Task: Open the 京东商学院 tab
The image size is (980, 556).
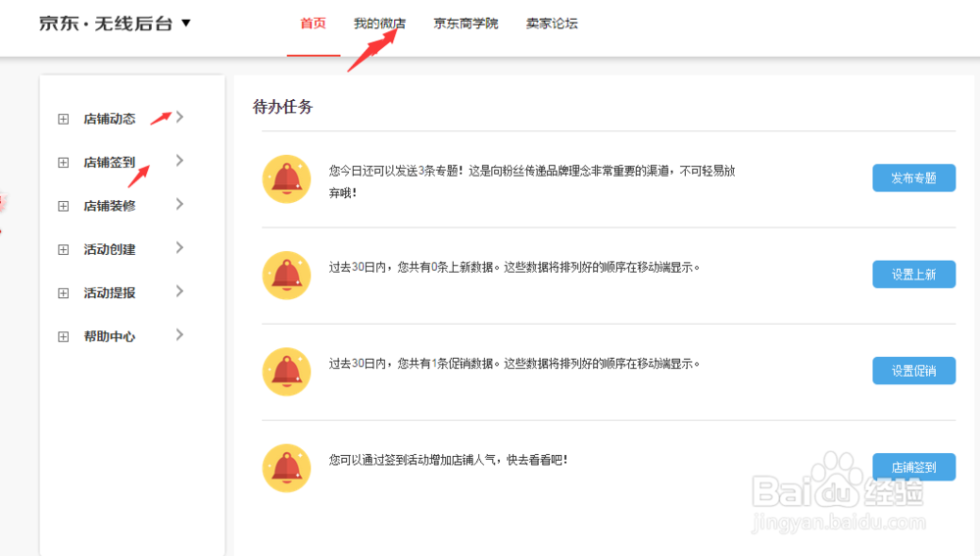Action: coord(465,24)
